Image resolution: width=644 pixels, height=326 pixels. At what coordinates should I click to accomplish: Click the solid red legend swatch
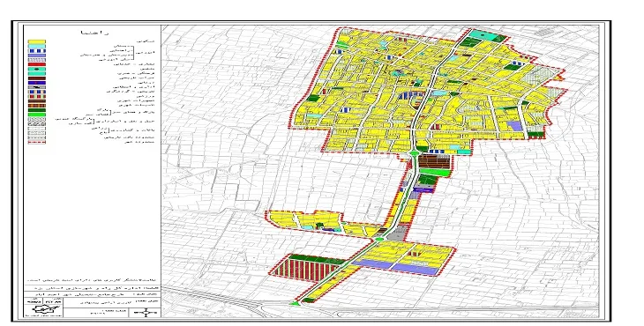(36, 64)
